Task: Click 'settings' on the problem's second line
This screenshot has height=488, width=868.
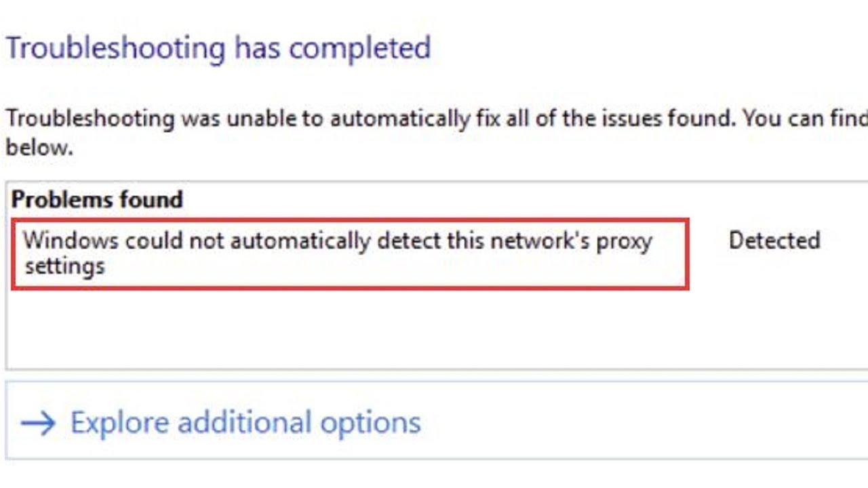Action: point(64,266)
